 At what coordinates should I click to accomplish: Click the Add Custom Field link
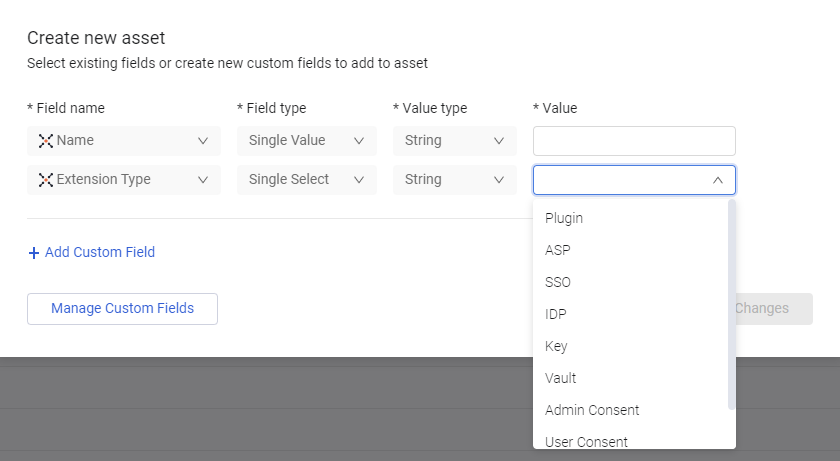point(100,253)
